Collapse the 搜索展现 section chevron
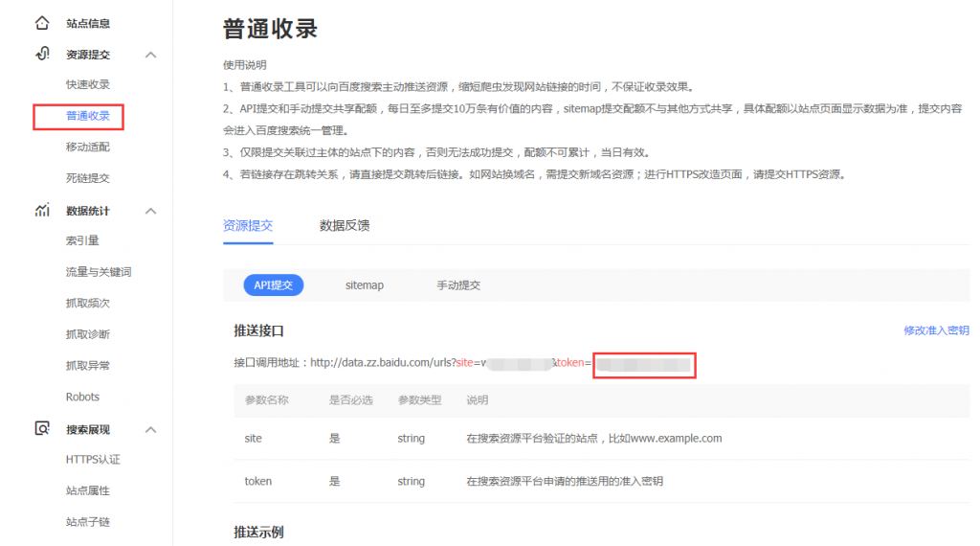980x546 pixels. point(150,430)
